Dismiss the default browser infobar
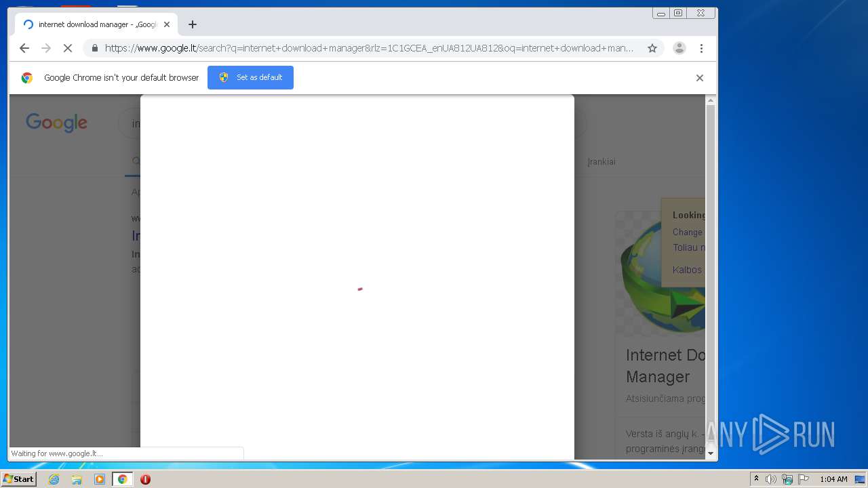Screen dimensions: 868x488 700,78
